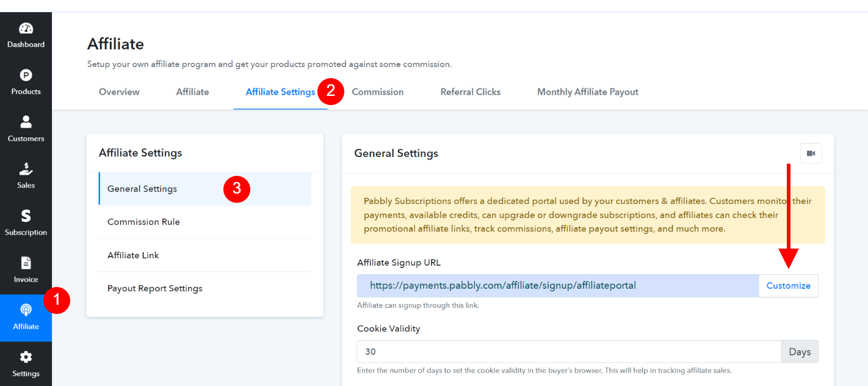
Task: Select the Affiliate broadcast icon
Action: [x=26, y=310]
